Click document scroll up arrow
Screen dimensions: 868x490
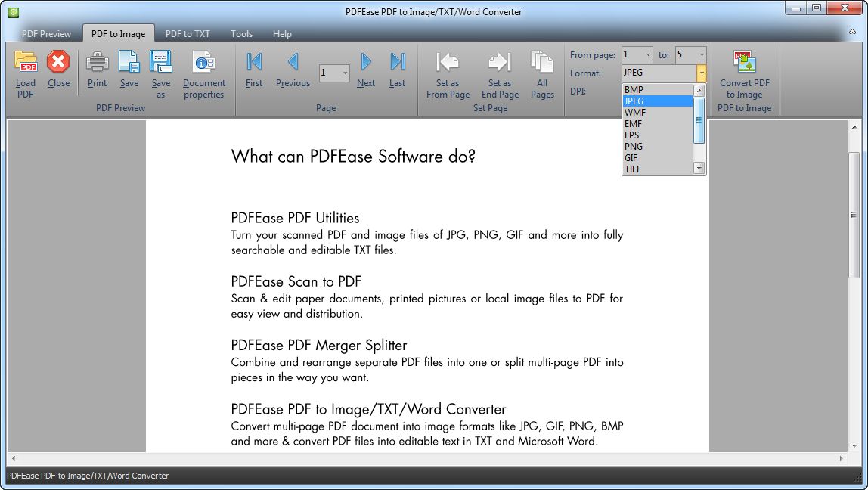854,127
